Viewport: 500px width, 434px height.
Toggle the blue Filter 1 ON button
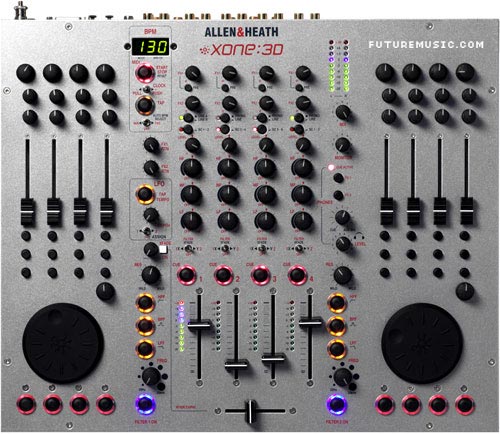click(146, 404)
